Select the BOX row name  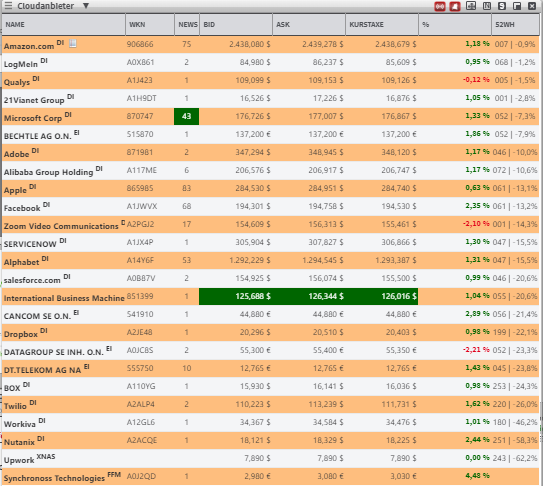tap(12, 388)
